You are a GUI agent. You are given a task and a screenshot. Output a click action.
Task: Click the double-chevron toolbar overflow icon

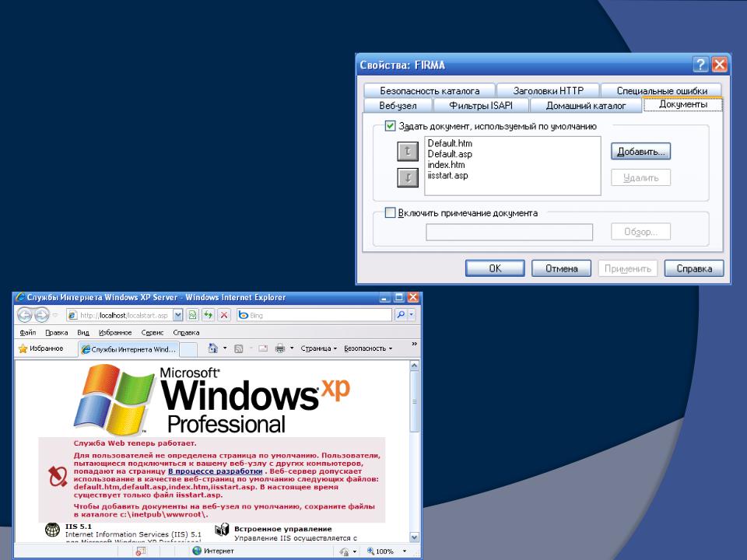click(414, 344)
